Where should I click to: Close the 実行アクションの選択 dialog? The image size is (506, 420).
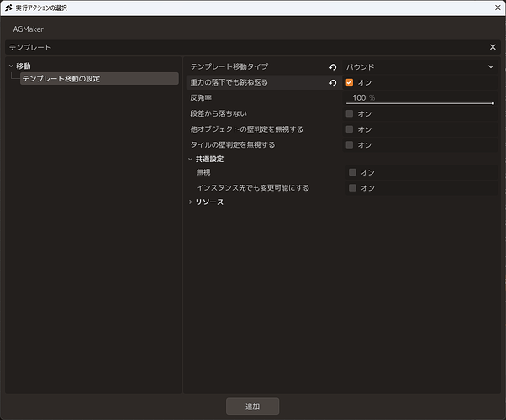(x=498, y=8)
